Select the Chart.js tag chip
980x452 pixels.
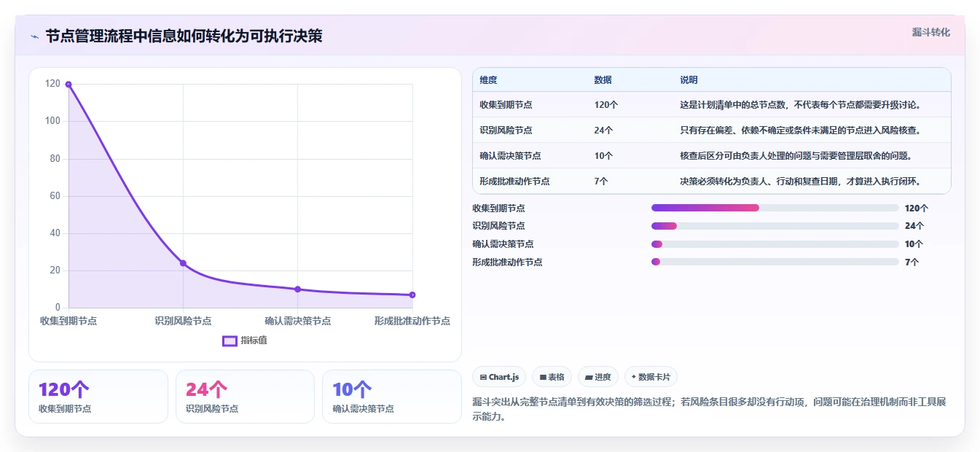coord(499,377)
